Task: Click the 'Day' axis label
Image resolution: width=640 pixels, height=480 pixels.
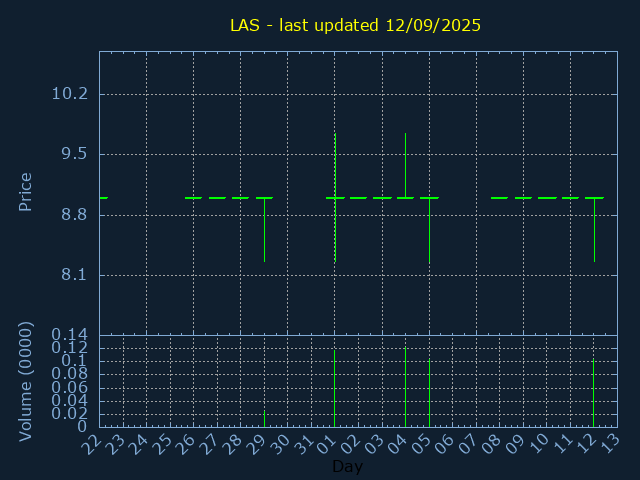Action: pyautogui.click(x=347, y=466)
